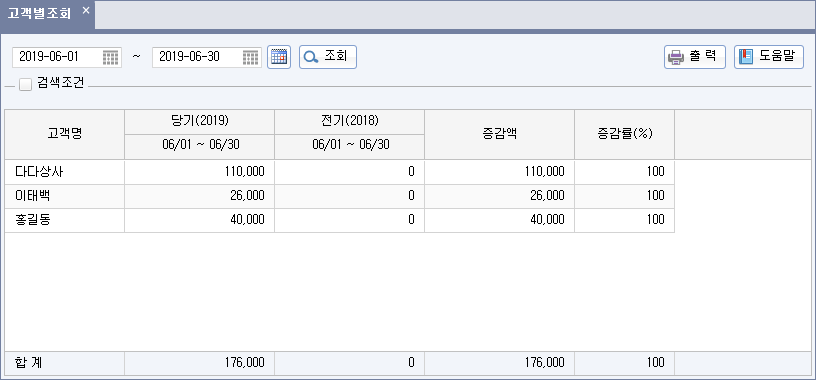816x380 pixels.
Task: Click 이태백's 당기 value 26,000
Action: (247, 196)
